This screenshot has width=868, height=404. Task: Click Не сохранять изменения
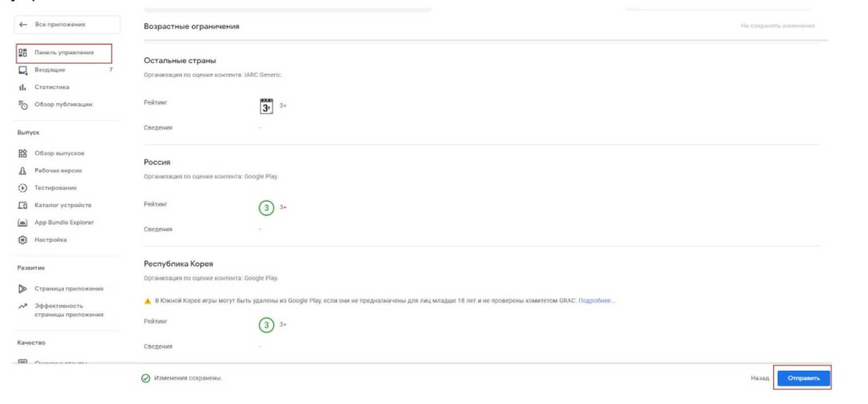pos(777,26)
